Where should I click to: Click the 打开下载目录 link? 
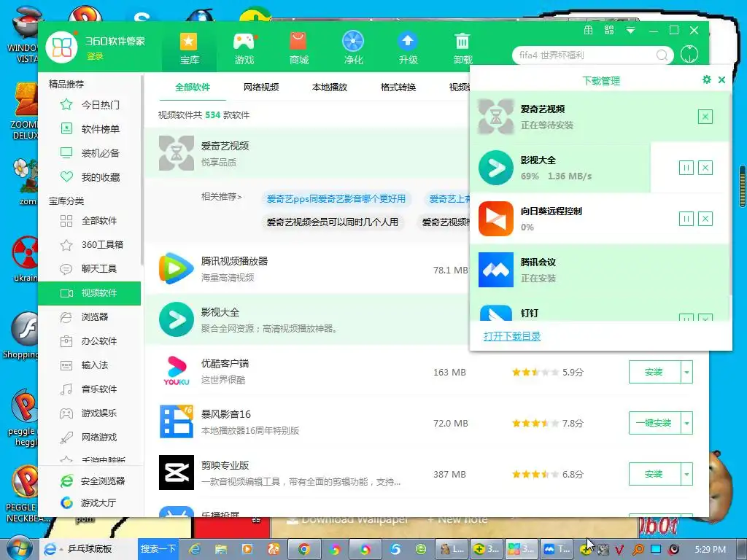click(511, 336)
